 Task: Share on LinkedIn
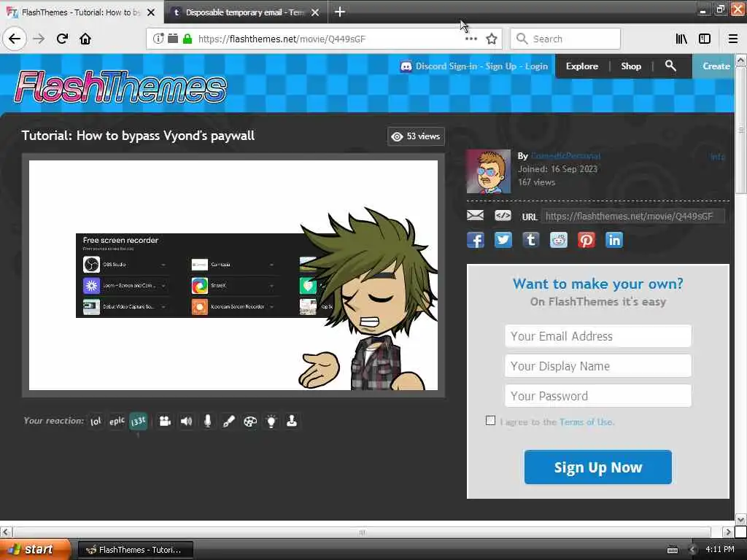pos(614,240)
